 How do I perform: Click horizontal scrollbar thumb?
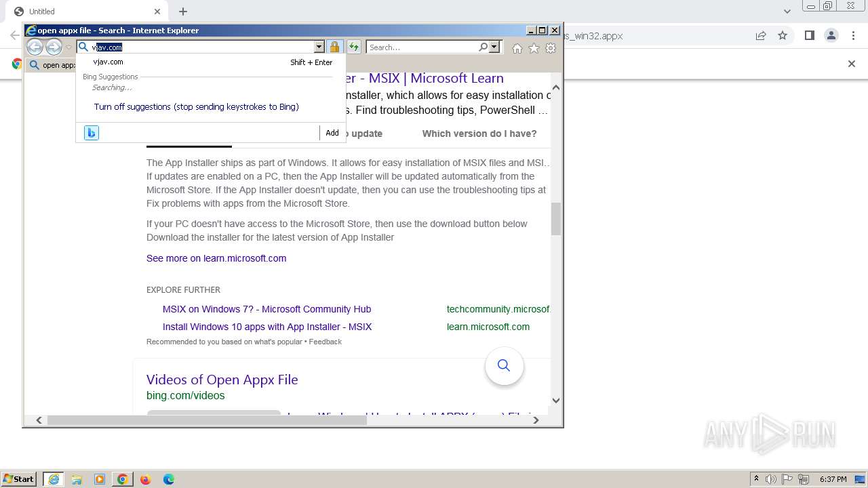[207, 420]
